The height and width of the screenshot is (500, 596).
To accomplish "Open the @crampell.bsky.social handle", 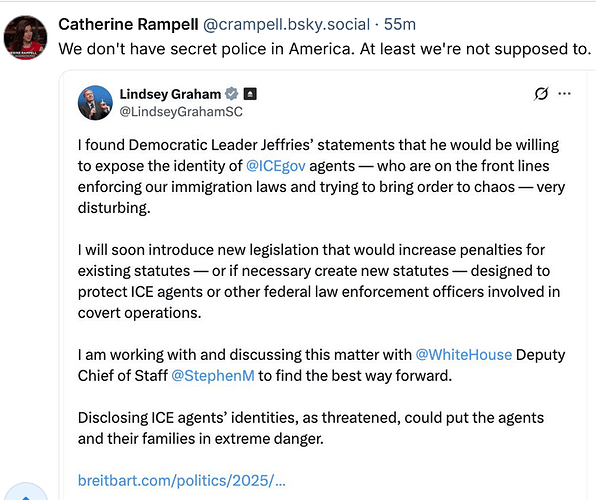I will 286,24.
